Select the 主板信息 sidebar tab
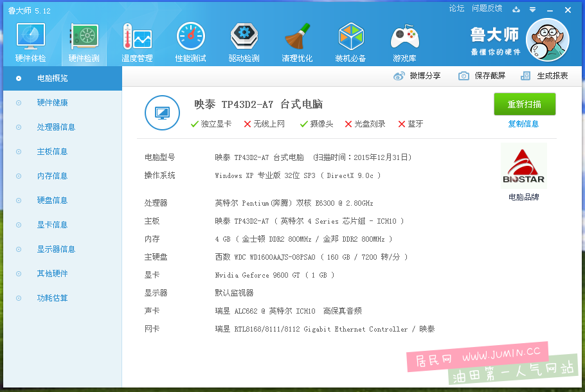This screenshot has width=585, height=392. coord(63,152)
